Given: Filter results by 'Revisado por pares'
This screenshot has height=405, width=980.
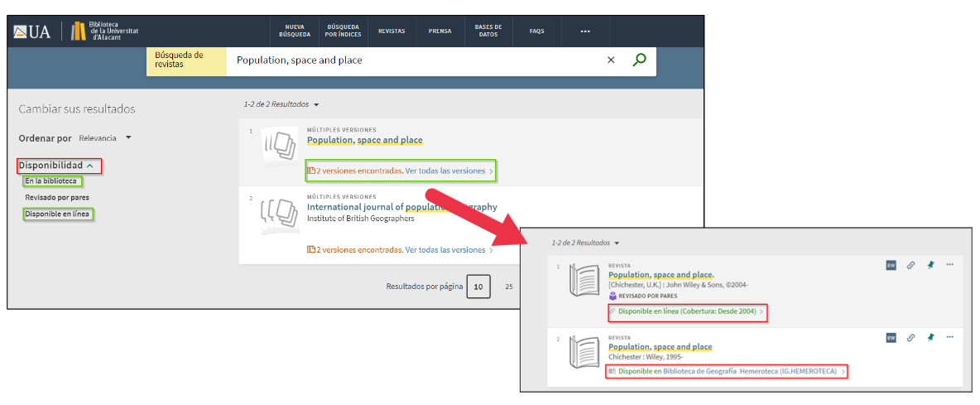Looking at the screenshot, I should (x=57, y=197).
